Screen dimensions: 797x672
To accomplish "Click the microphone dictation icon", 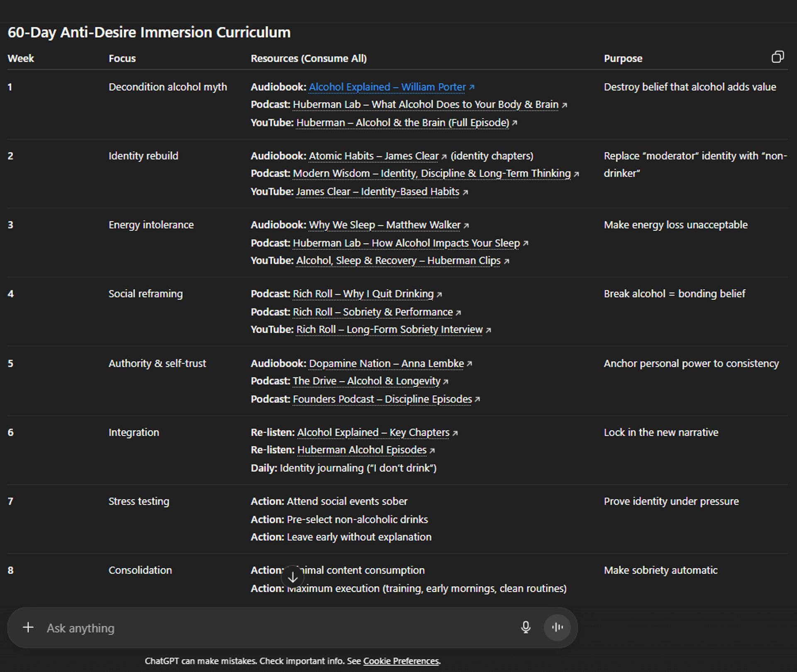I will coord(526,627).
